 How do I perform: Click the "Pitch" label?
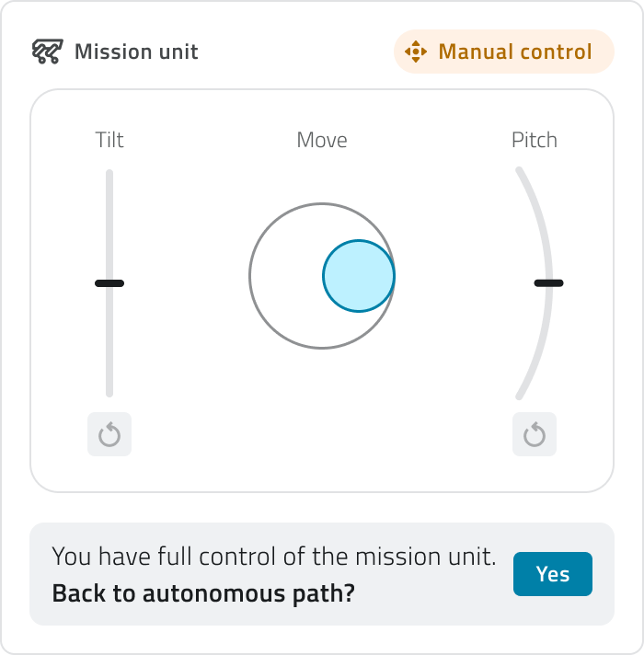pyautogui.click(x=535, y=140)
